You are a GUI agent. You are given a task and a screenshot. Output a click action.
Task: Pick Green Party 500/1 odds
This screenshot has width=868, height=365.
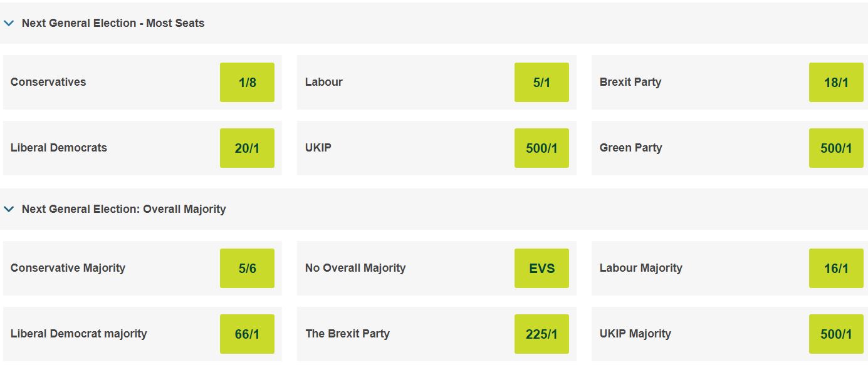click(836, 148)
